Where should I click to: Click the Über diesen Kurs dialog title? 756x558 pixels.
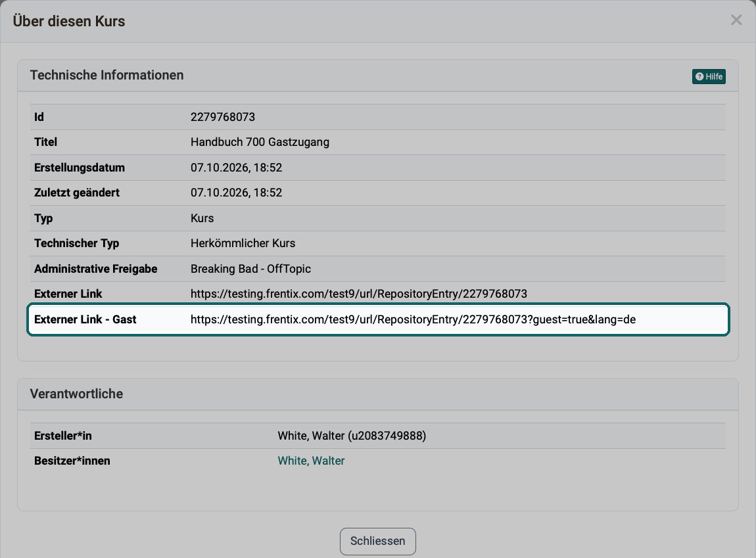[69, 21]
